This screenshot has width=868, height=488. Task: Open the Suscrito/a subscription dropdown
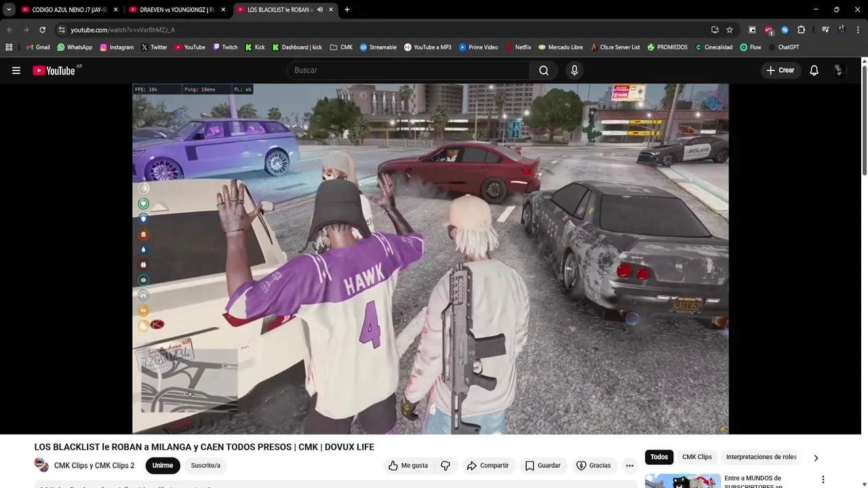pyautogui.click(x=205, y=466)
